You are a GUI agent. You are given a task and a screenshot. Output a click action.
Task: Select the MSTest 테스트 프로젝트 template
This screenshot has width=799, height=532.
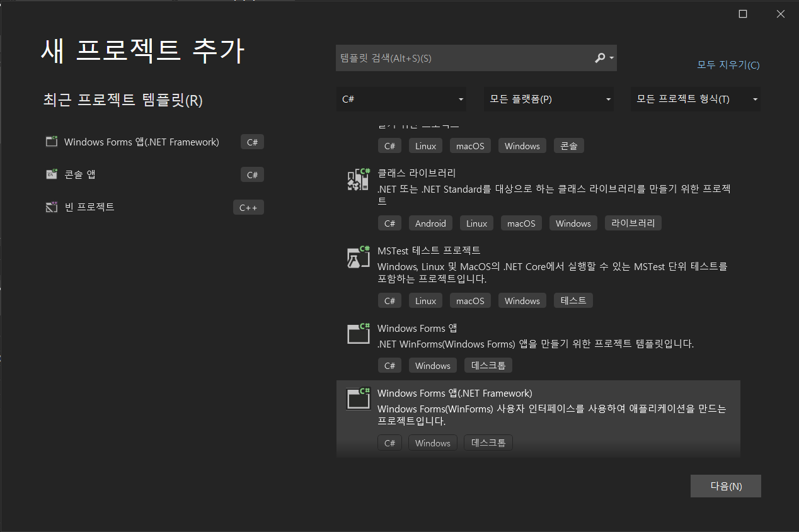click(x=429, y=250)
